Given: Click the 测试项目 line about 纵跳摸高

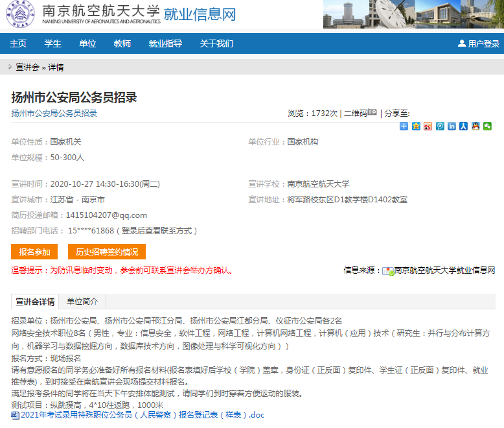Looking at the screenshot, I should point(87,405).
